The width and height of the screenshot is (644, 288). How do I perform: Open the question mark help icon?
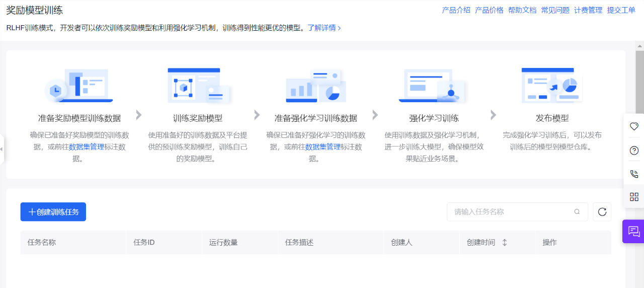tap(634, 150)
